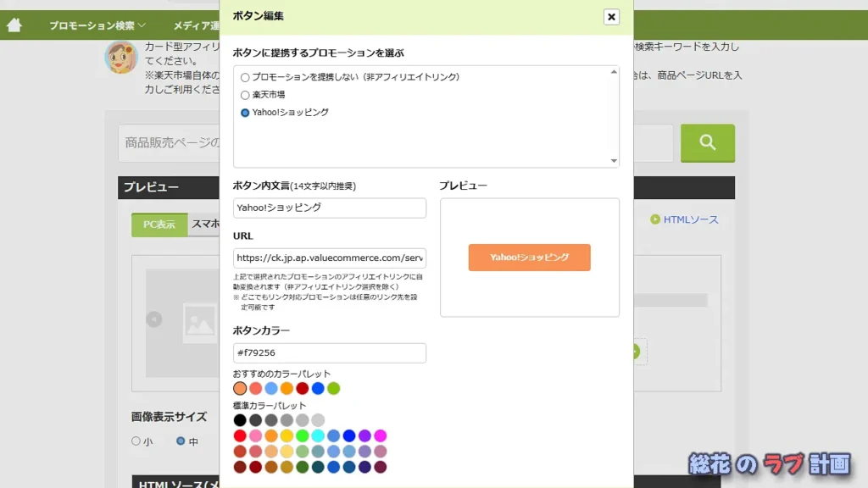
Task: Switch to PC表示 tab
Action: click(x=159, y=225)
